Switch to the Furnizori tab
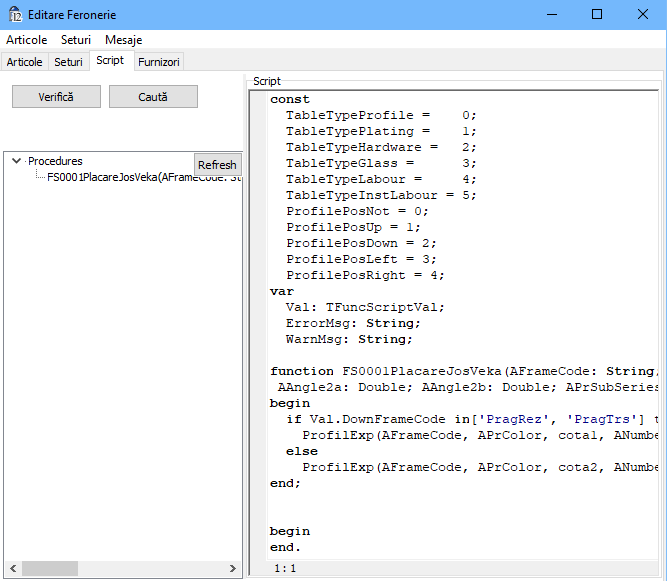The image size is (667, 581). pyautogui.click(x=159, y=62)
